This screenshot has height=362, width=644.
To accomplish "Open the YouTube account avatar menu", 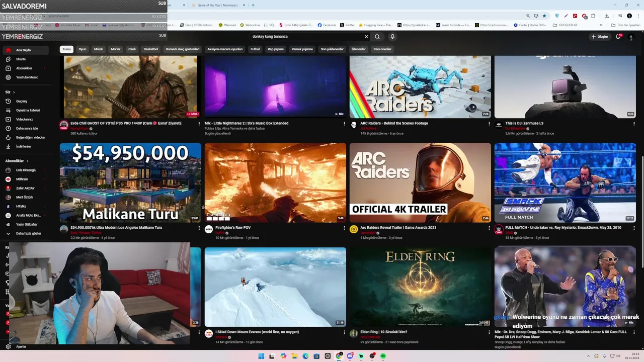I will tap(631, 37).
